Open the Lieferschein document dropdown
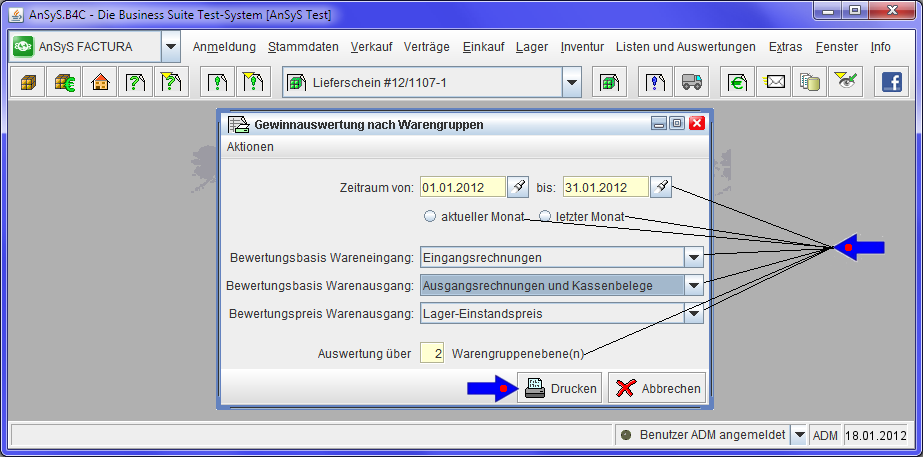 571,83
